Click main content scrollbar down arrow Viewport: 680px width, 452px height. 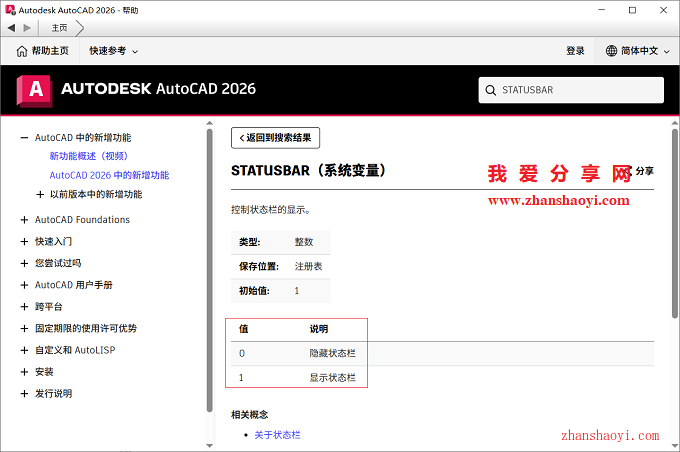tap(674, 445)
